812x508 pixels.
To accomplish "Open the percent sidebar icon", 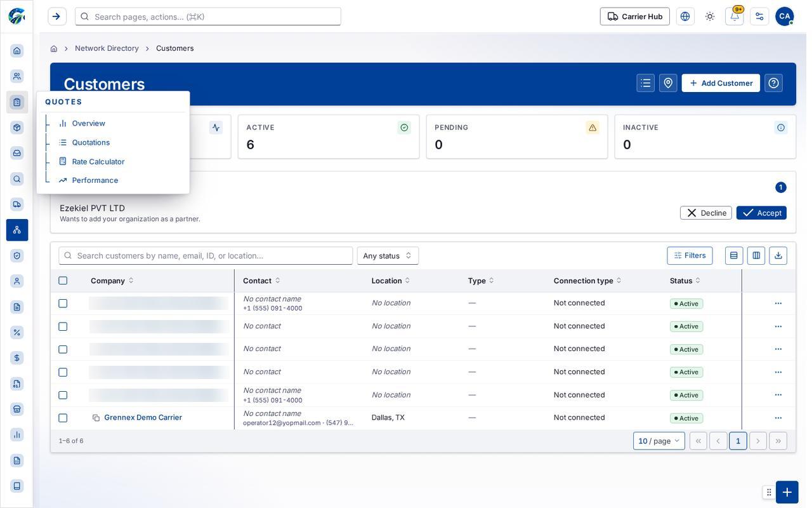I will click(17, 332).
